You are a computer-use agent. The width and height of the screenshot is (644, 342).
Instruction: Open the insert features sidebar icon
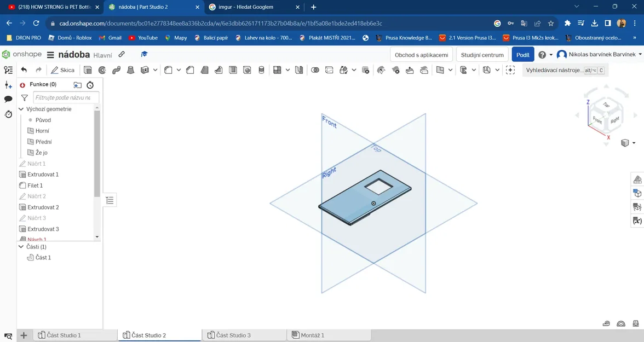click(x=8, y=85)
